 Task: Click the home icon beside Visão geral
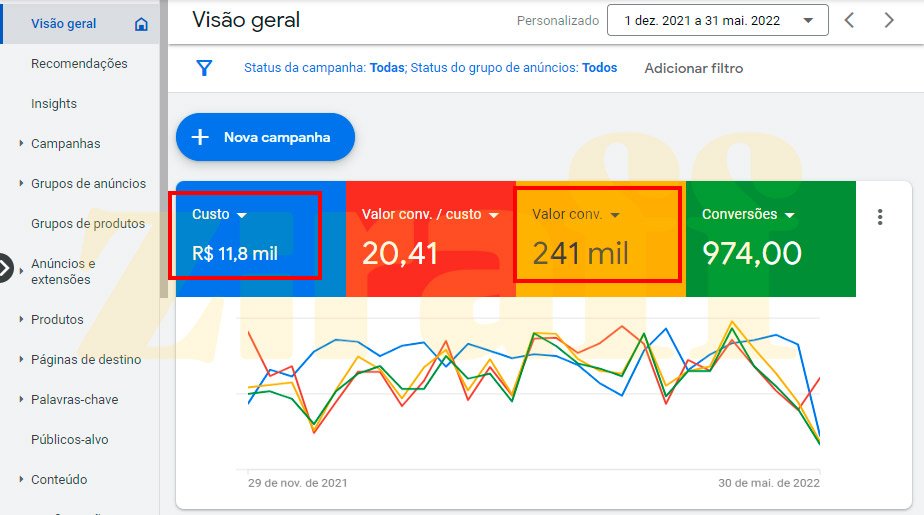point(141,24)
